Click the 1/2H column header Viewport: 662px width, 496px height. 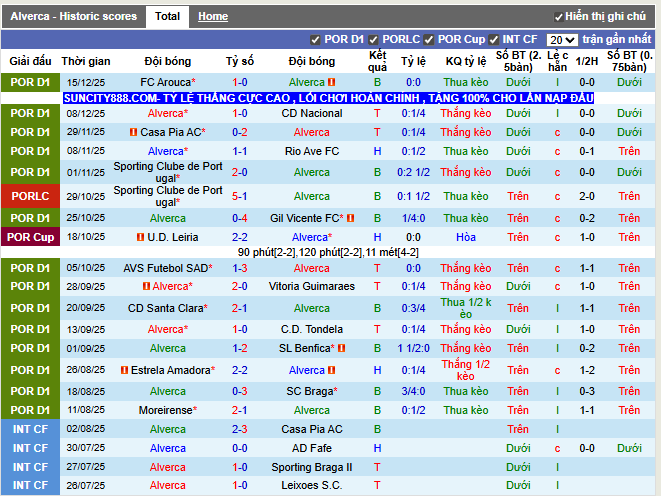pyautogui.click(x=586, y=62)
